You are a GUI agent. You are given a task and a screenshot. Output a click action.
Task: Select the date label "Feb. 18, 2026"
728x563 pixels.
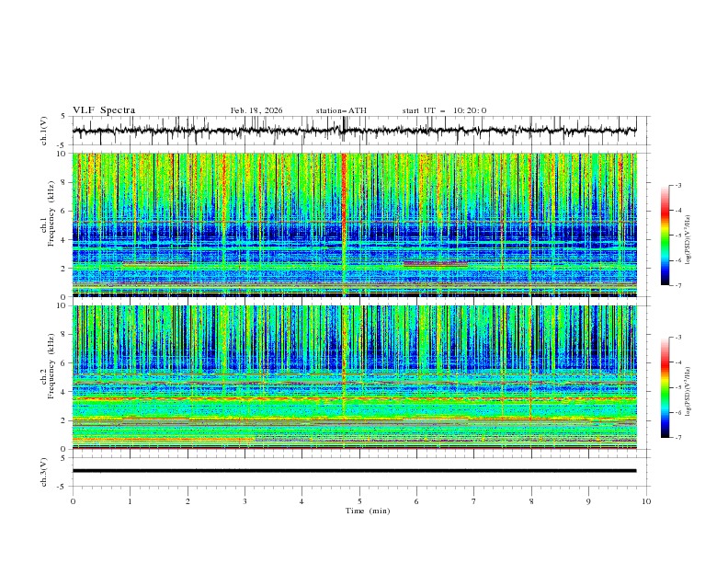256,110
